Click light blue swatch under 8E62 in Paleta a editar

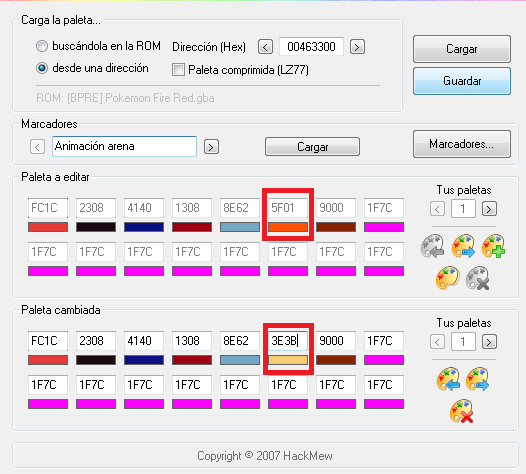click(x=240, y=227)
